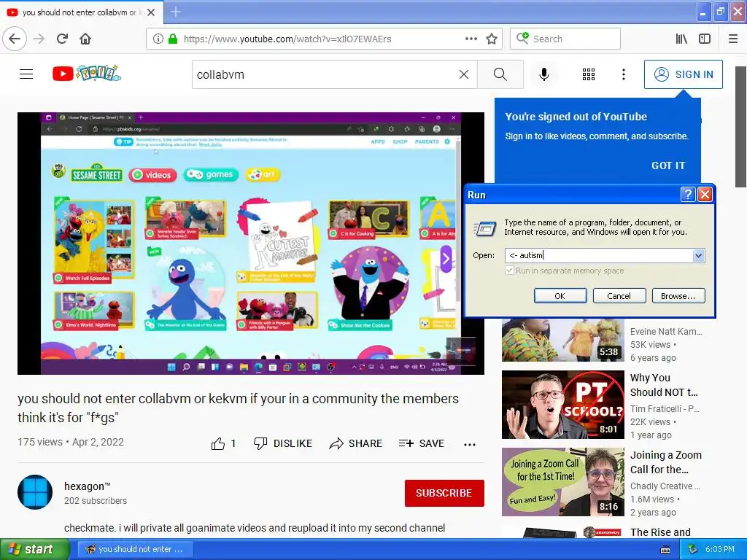The image size is (747, 560).
Task: Click OK in the Run dialog
Action: pos(560,296)
